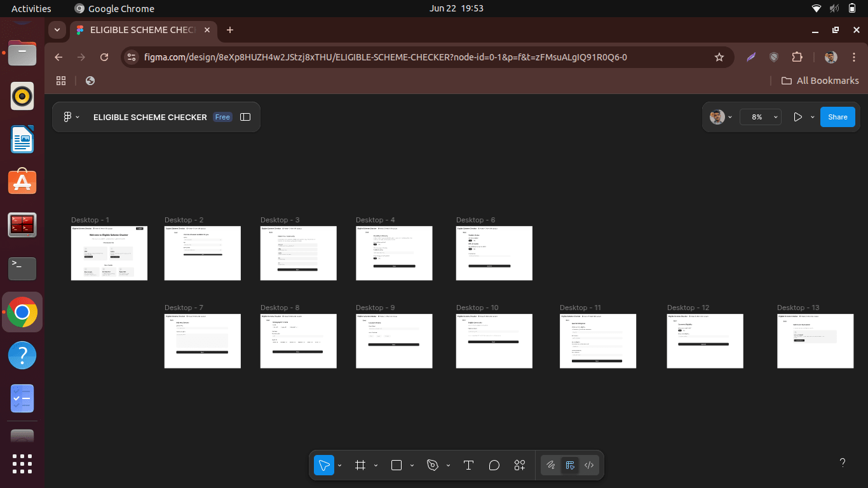Open the Actions and resources tool
Screen dimensions: 868x488
(520, 465)
